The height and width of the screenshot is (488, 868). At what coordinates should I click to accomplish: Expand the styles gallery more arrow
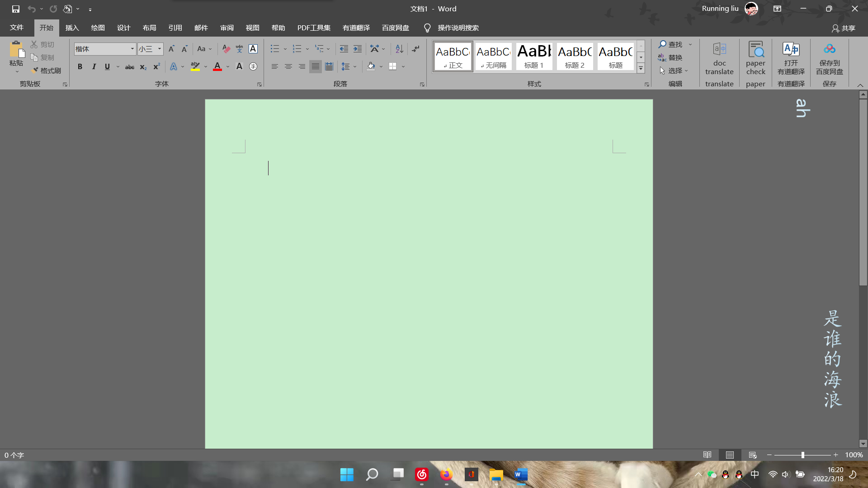[x=641, y=68]
